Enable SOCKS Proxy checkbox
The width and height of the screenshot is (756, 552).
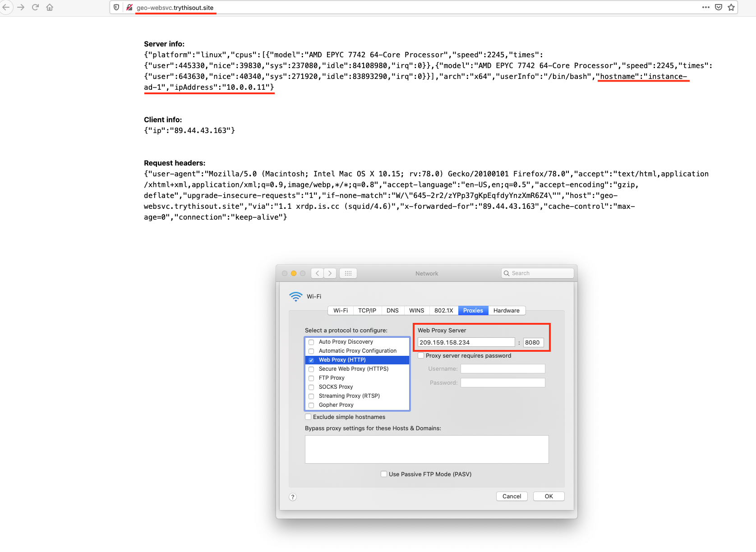click(311, 387)
